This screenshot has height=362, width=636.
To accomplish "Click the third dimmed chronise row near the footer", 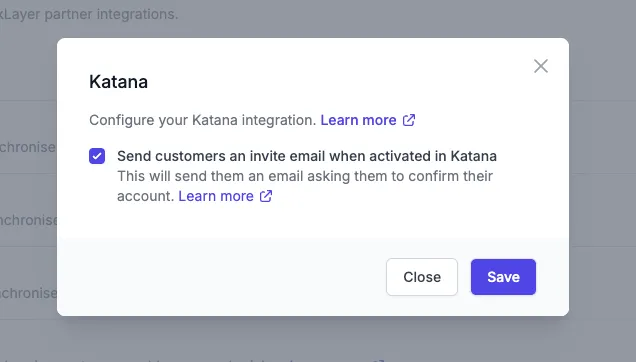I will click(x=28, y=293).
